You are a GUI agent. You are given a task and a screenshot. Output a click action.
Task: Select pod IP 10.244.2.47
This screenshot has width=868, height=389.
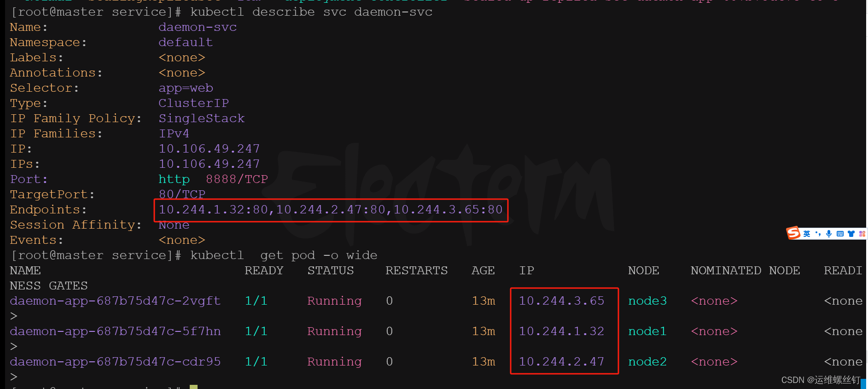click(562, 362)
